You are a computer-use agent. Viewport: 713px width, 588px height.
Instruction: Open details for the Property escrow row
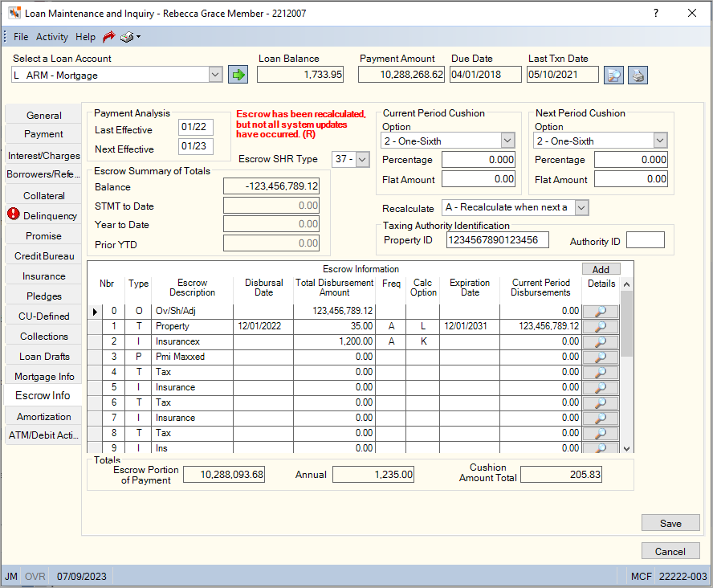pyautogui.click(x=601, y=326)
